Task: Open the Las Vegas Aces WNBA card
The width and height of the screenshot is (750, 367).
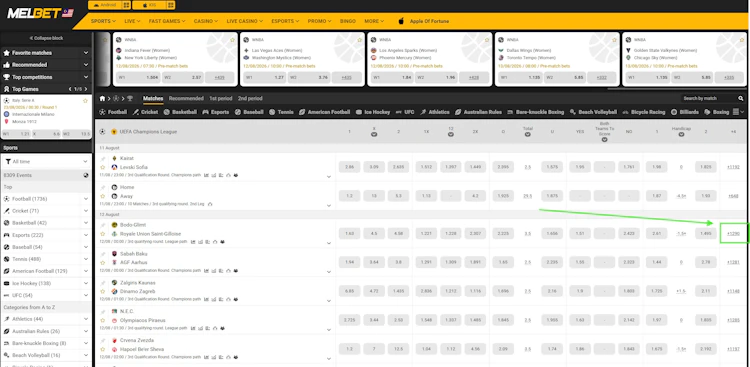Action: pyautogui.click(x=301, y=59)
